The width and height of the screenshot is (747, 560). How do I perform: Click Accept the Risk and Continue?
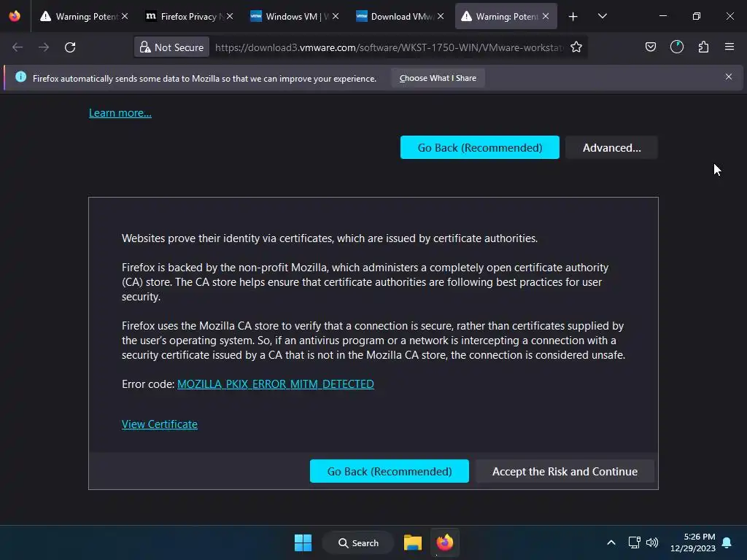(x=565, y=472)
